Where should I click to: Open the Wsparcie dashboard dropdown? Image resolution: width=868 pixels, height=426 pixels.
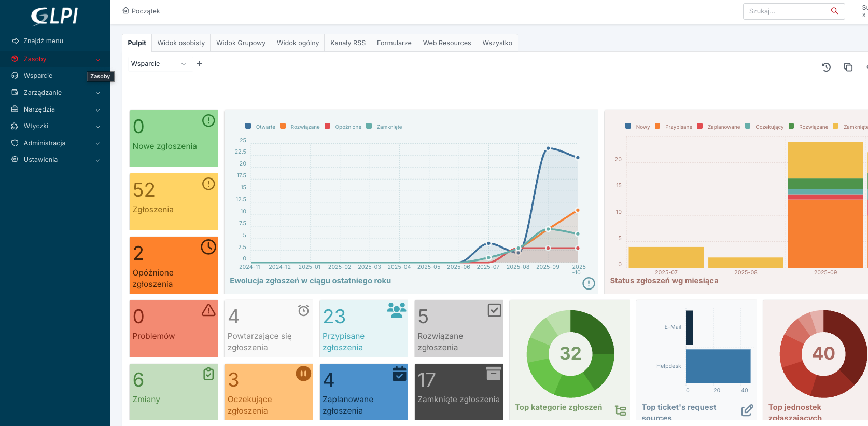158,63
